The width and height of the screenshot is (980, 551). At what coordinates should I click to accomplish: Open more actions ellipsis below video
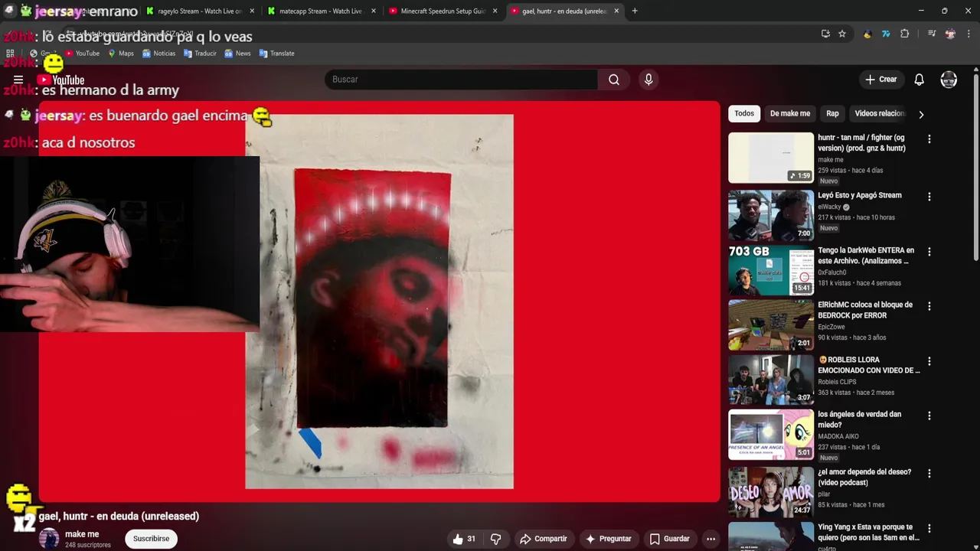710,539
